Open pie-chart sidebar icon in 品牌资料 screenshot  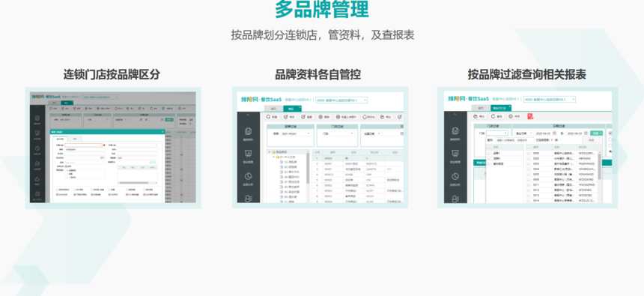pyautogui.click(x=249, y=176)
